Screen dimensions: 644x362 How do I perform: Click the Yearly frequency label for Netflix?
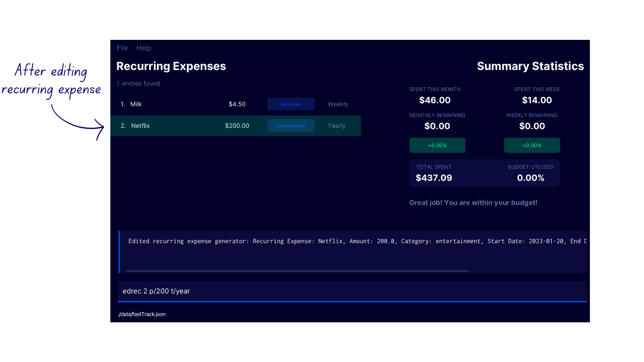tap(336, 126)
